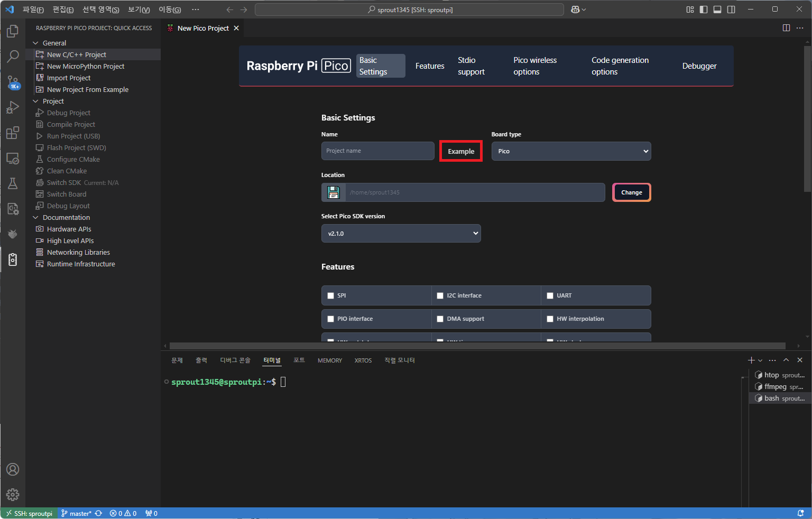The width and height of the screenshot is (812, 519).
Task: Open editor more actions ellipsis
Action: coord(800,28)
